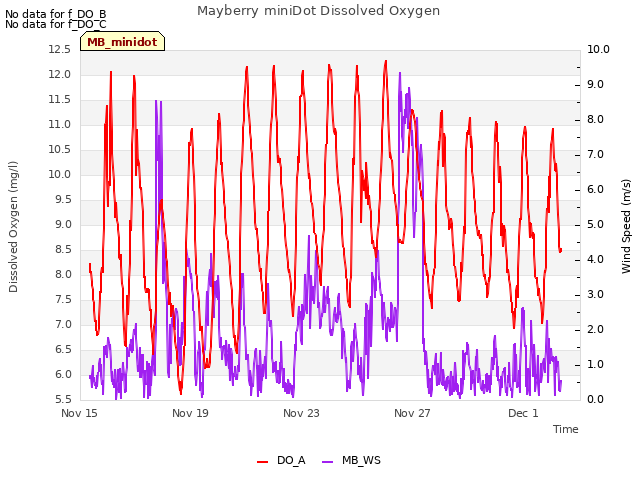This screenshot has width=640, height=480.
Task: Click the 7.5 value on oxygen axis
Action: pos(63,299)
